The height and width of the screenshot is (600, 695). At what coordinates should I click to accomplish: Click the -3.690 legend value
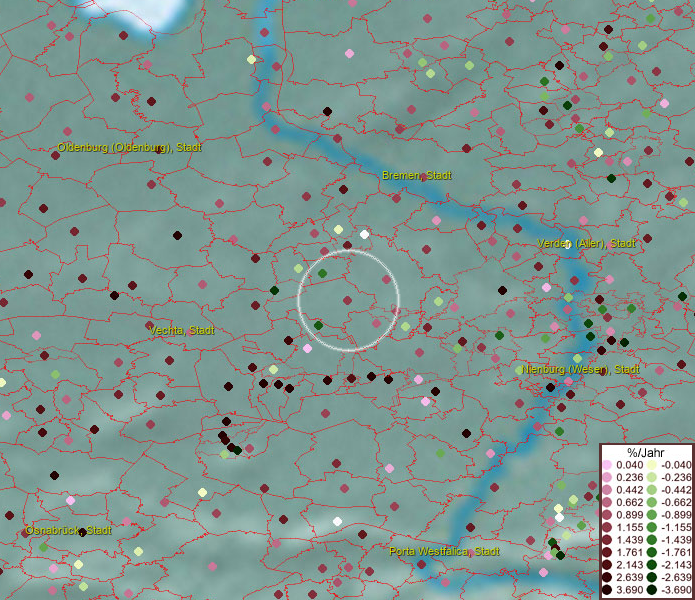point(676,590)
